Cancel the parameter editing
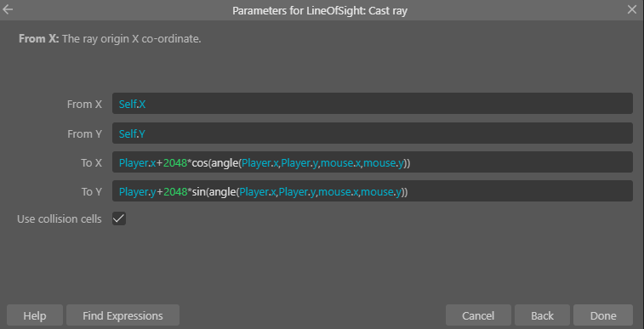644x329 pixels. pos(478,315)
